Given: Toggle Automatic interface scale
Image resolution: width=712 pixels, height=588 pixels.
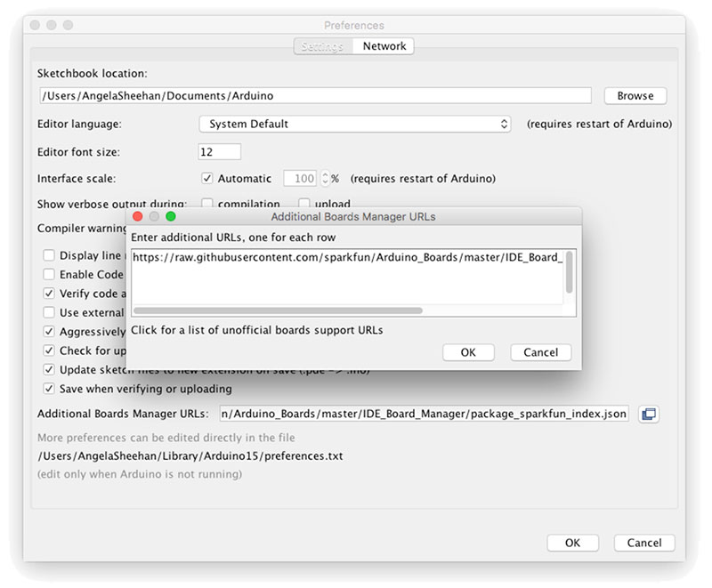Looking at the screenshot, I should [206, 178].
